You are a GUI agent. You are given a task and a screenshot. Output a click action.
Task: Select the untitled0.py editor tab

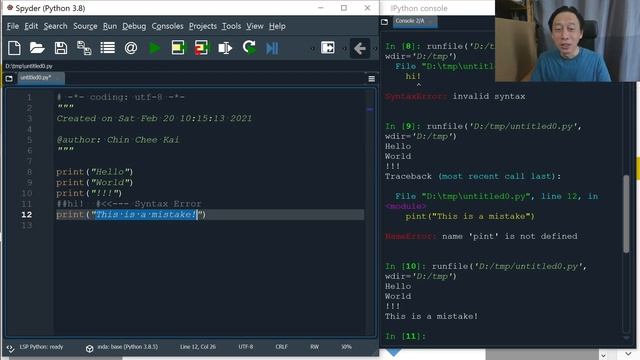pyautogui.click(x=40, y=78)
